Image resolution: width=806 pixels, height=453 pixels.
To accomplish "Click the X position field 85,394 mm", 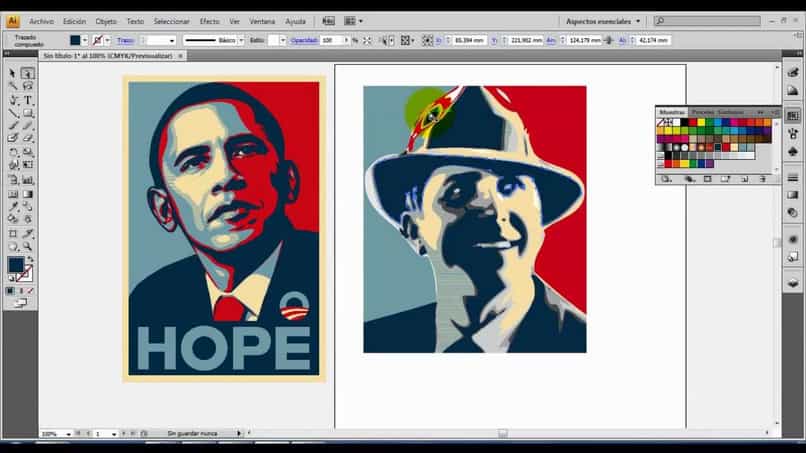I will coord(470,40).
